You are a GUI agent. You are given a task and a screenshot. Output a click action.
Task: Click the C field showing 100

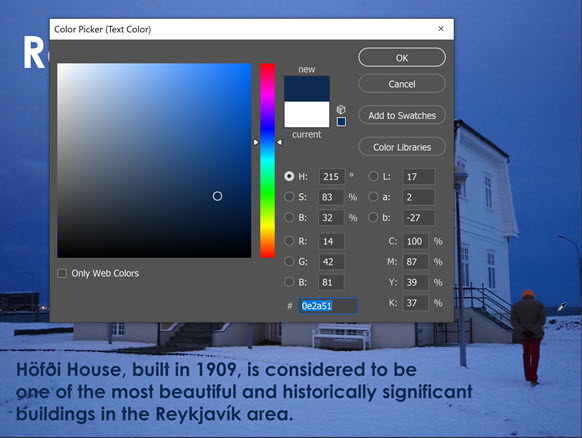tap(416, 241)
